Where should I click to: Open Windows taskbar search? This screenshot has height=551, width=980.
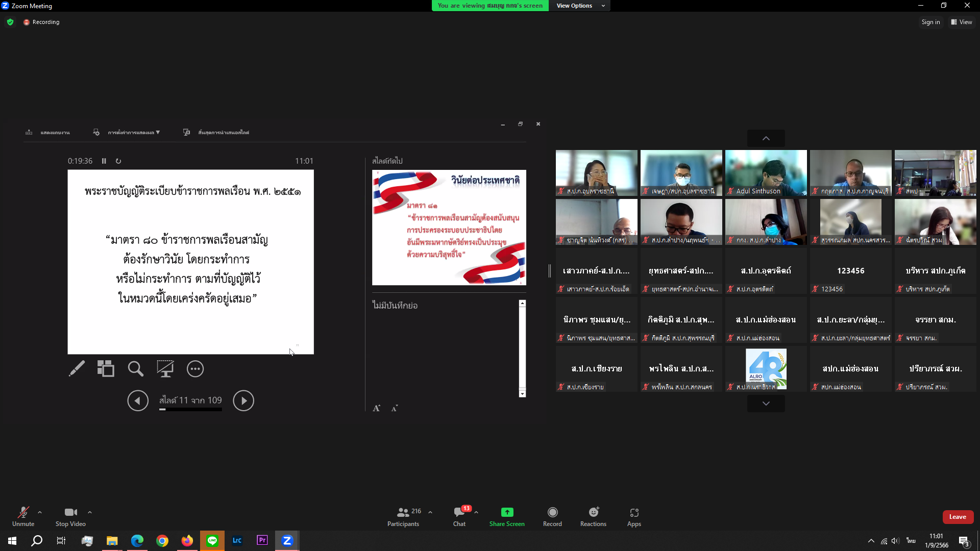click(37, 541)
